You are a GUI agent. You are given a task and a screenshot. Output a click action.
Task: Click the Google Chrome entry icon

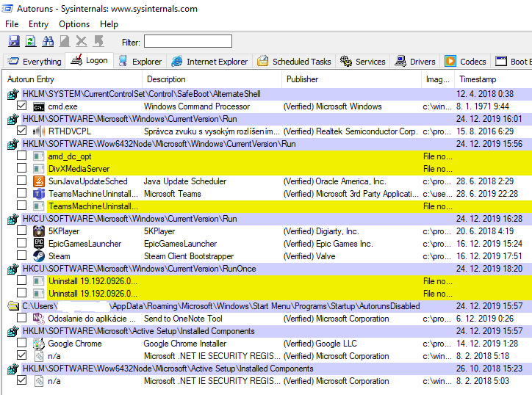click(39, 344)
